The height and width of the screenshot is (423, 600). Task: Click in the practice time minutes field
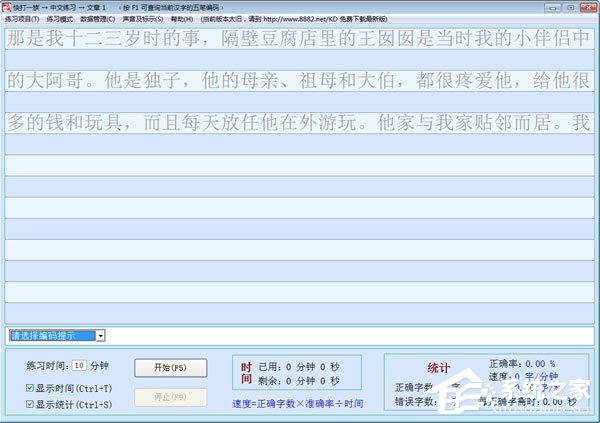pos(79,366)
